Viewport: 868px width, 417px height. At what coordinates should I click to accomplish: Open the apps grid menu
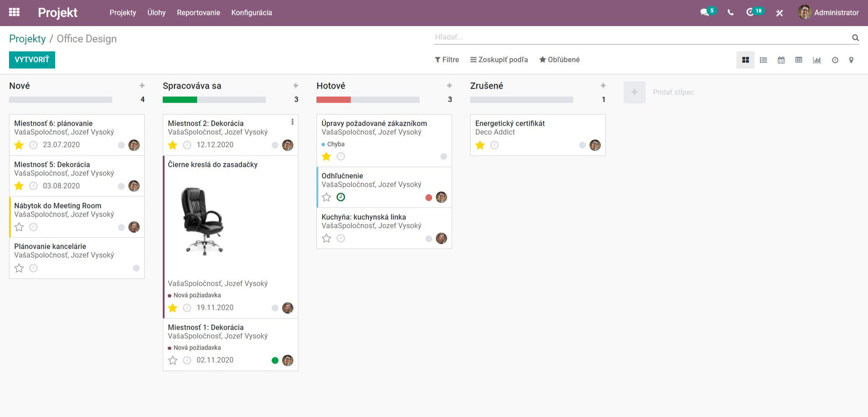14,12
